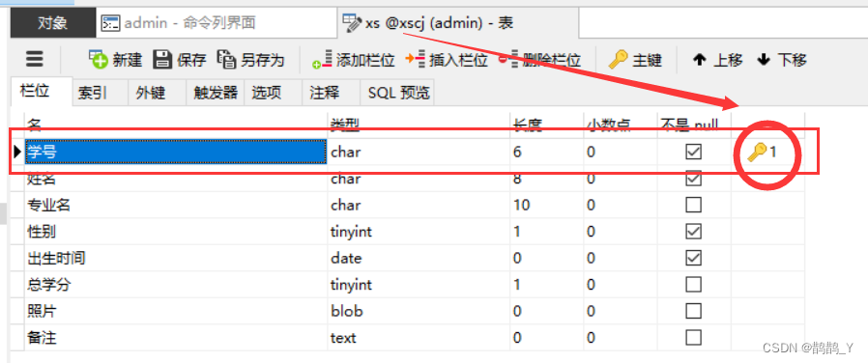Click the 长度 column header

tap(546, 126)
